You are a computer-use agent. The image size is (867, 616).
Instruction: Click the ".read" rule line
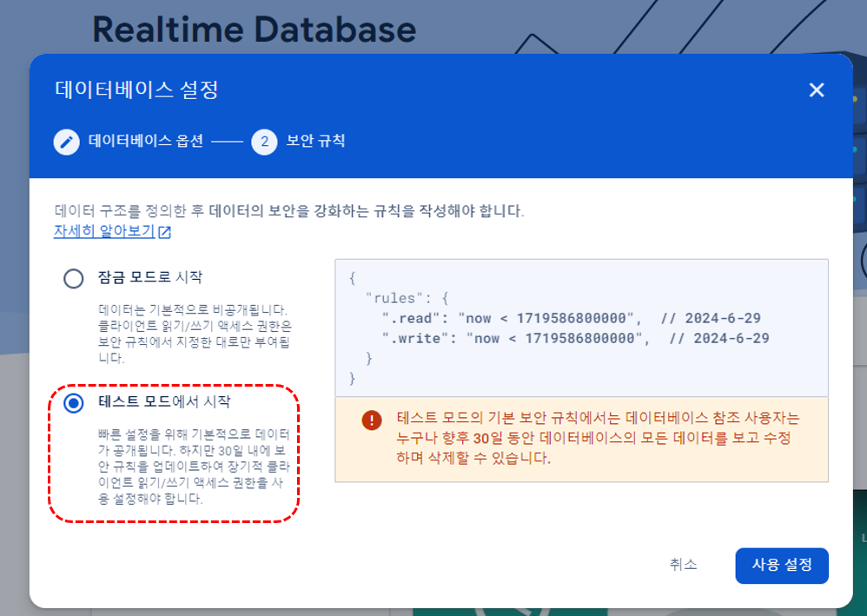point(571,319)
